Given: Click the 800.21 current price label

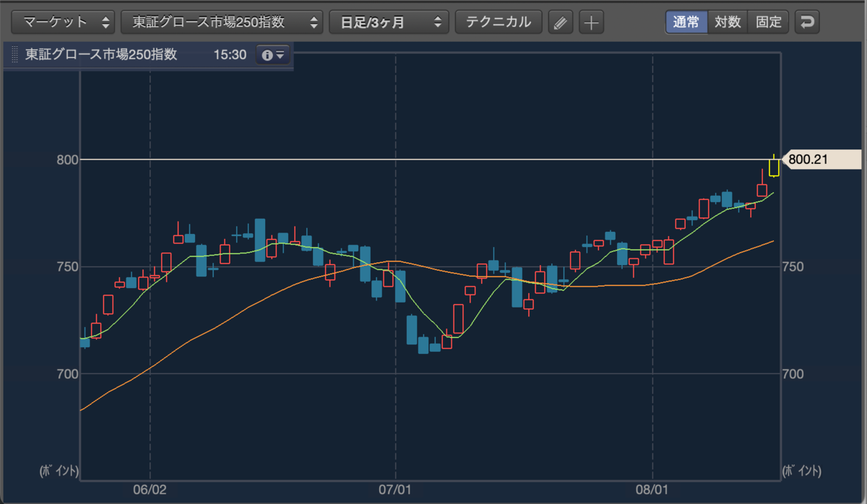Looking at the screenshot, I should pos(823,160).
